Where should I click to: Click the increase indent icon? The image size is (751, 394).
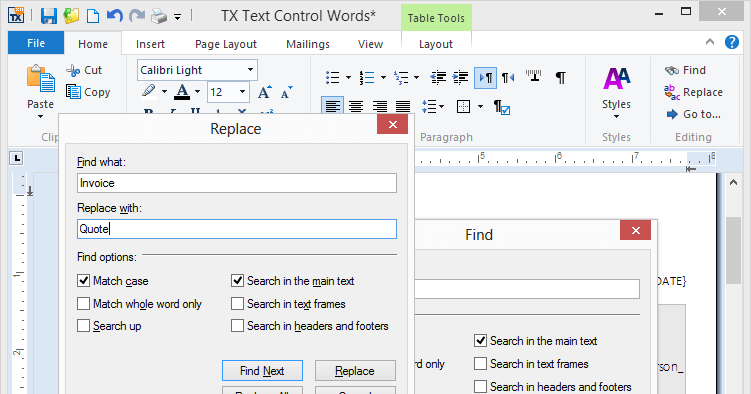coord(461,77)
